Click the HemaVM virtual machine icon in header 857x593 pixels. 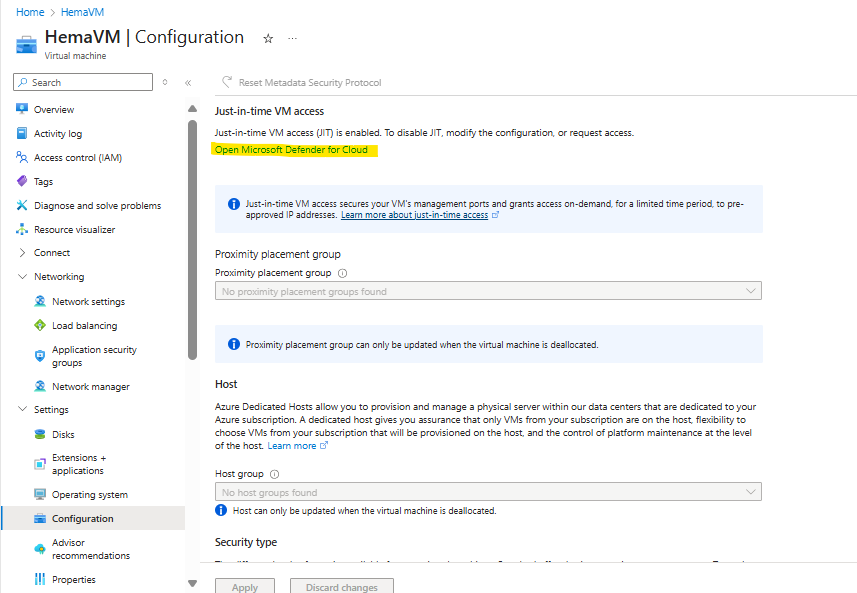pyautogui.click(x=26, y=45)
